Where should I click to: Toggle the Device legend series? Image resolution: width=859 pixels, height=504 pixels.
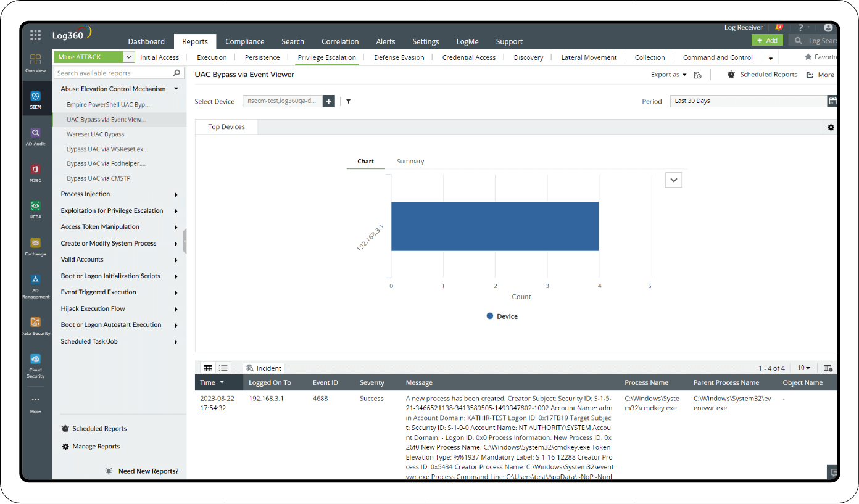502,316
